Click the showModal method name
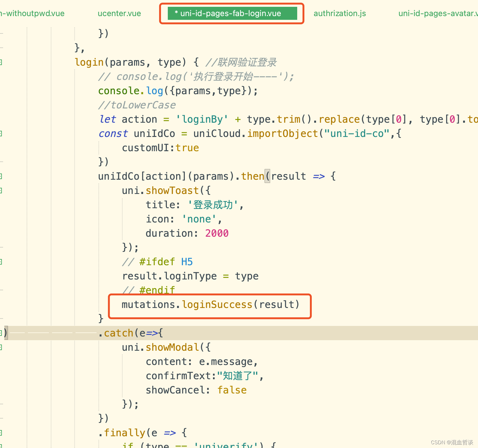 (x=172, y=347)
